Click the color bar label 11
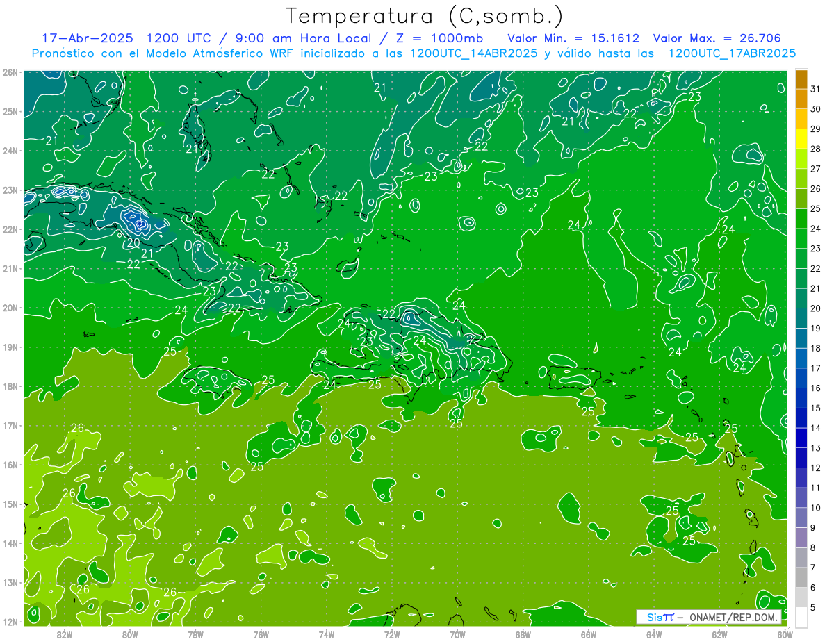 [x=816, y=488]
